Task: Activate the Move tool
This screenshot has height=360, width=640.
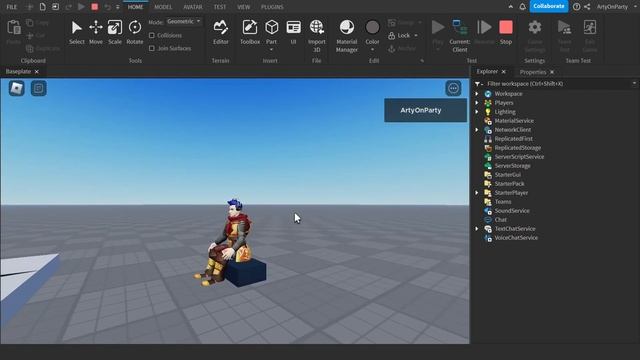Action: tap(96, 32)
